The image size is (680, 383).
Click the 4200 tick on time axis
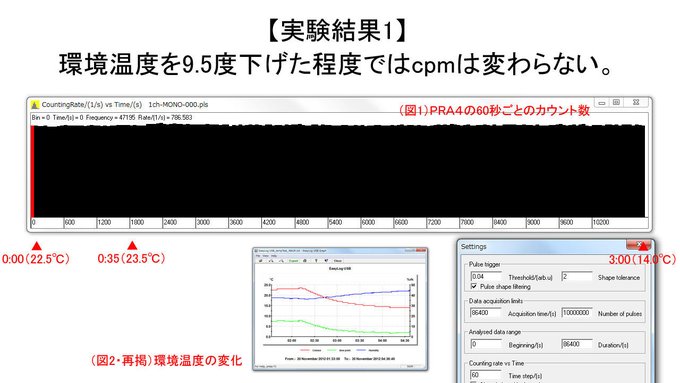pyautogui.click(x=269, y=223)
